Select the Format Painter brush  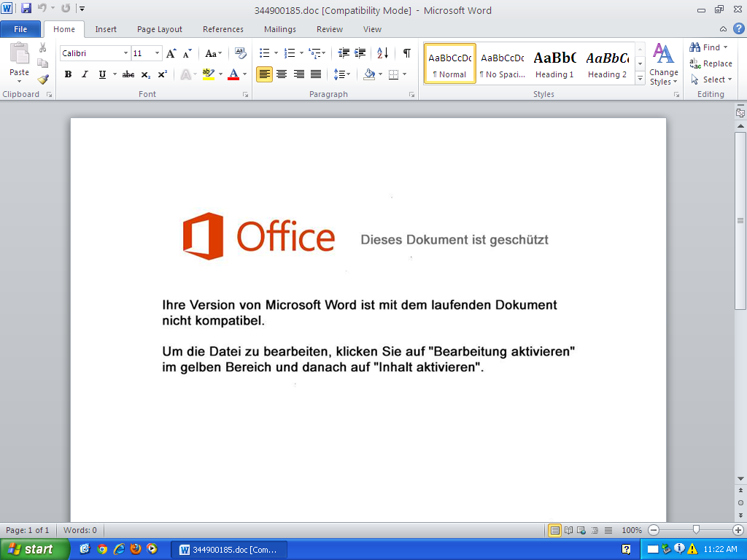43,79
